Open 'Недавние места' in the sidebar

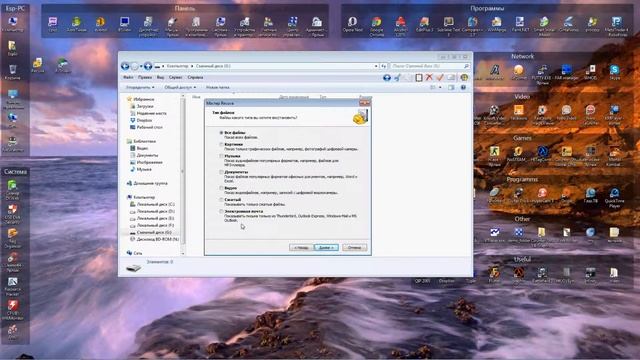coord(148,113)
